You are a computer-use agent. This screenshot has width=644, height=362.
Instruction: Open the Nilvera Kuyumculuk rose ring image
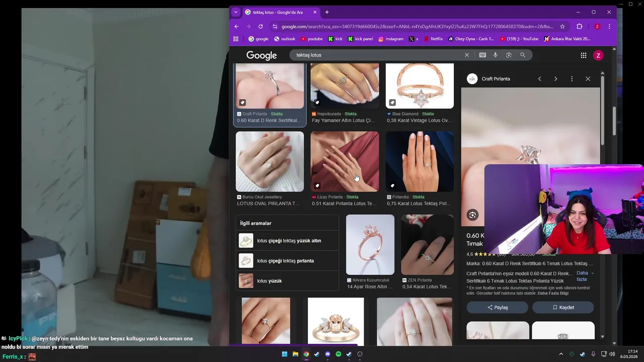click(370, 245)
